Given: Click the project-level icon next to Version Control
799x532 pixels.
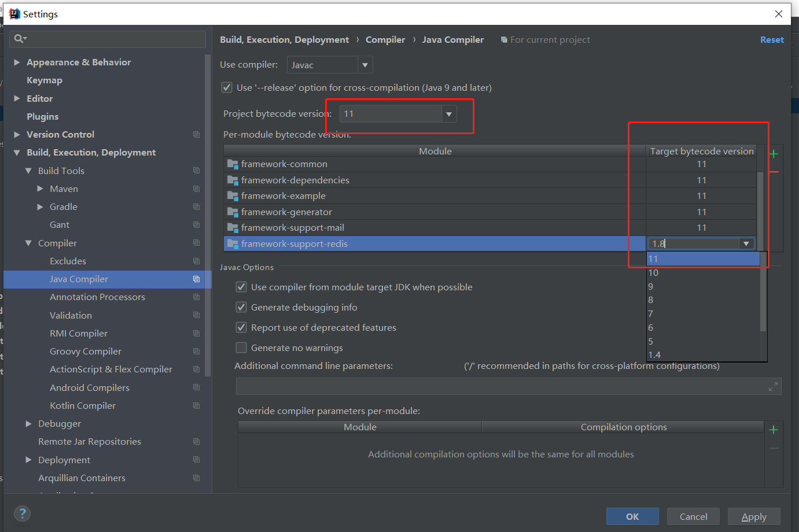Looking at the screenshot, I should tap(196, 134).
